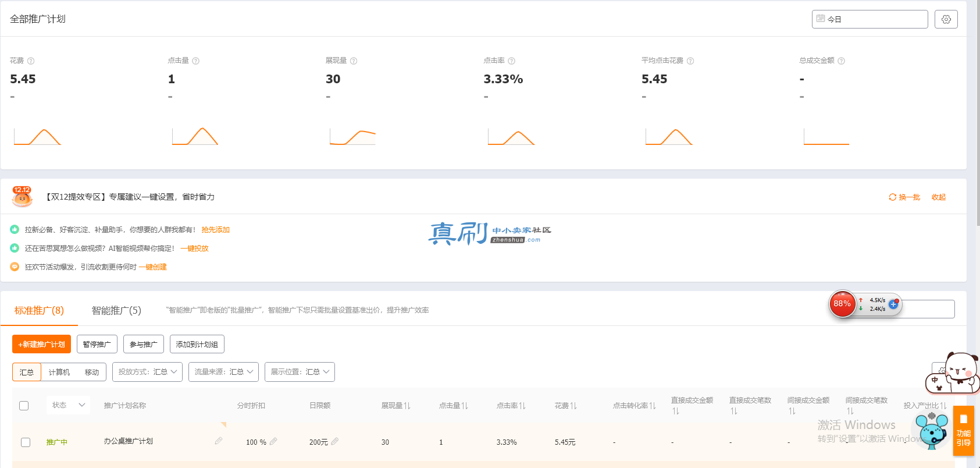Tick the checkbox for the 办公桌推广计划 row
Viewport: 980px width, 468px height.
(26, 442)
